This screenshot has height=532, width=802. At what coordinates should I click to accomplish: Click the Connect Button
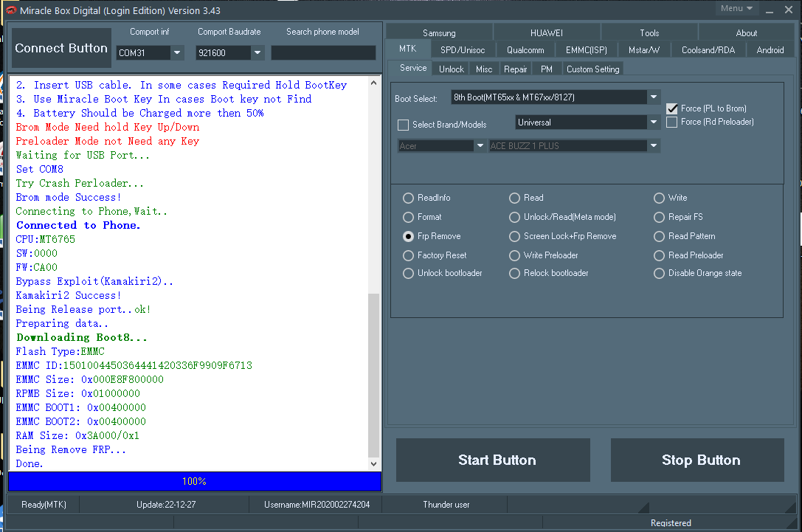click(x=61, y=48)
